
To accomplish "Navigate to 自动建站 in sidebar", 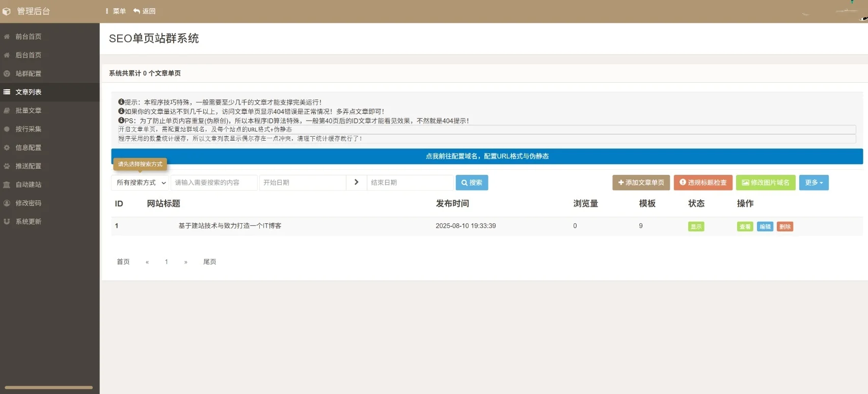I will click(28, 185).
